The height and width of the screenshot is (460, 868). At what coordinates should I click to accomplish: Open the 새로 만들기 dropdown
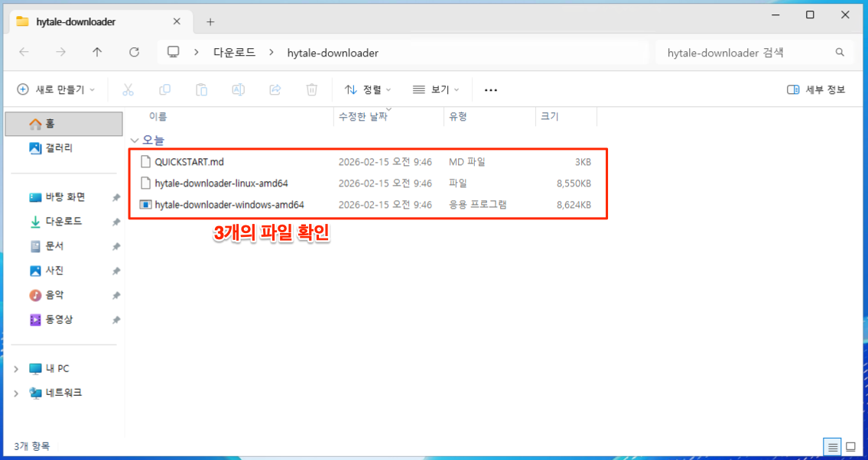point(56,89)
